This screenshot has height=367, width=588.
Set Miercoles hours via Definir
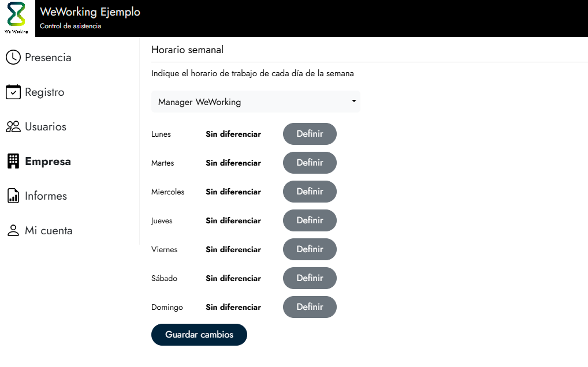(x=310, y=192)
